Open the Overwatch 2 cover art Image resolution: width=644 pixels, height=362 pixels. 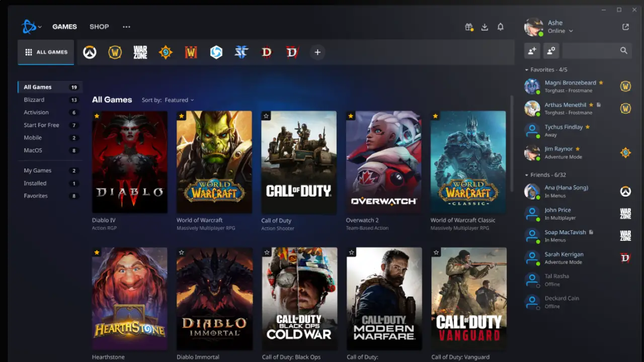(384, 162)
